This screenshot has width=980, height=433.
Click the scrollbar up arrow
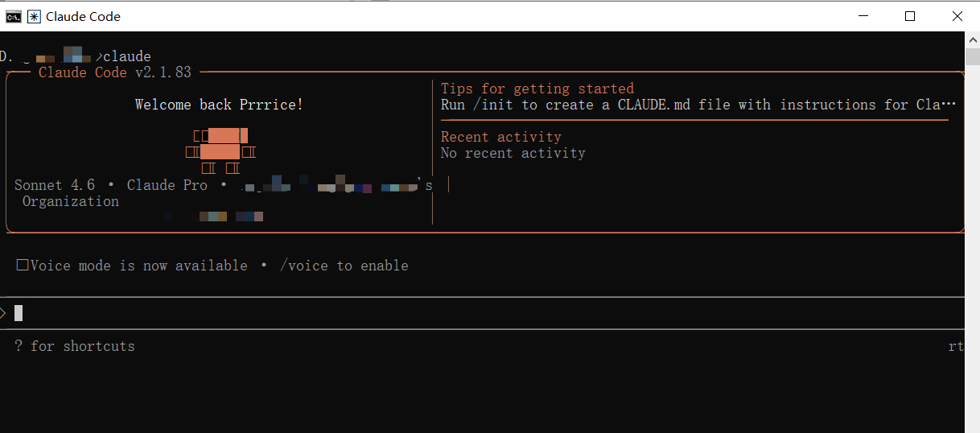tap(972, 39)
